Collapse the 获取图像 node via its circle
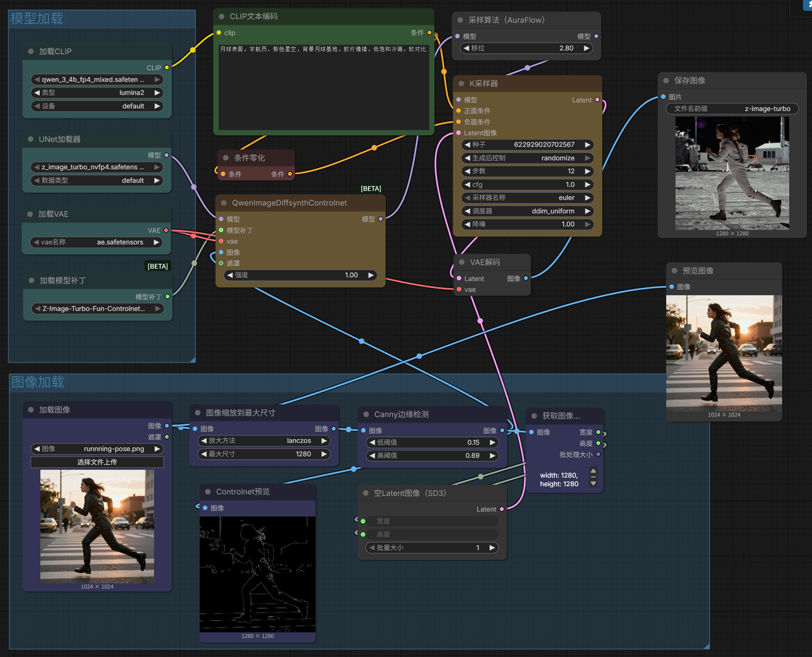The width and height of the screenshot is (812, 657). [534, 416]
